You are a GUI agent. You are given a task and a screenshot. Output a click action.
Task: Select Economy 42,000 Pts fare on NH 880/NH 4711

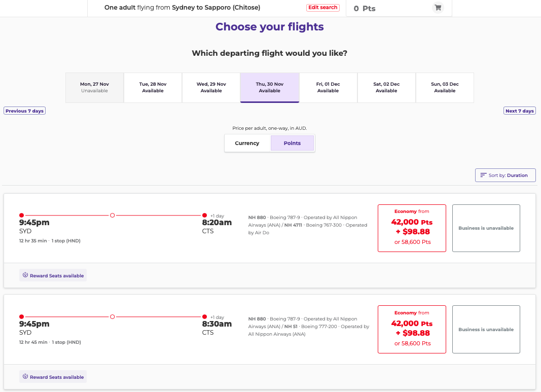[x=412, y=228]
